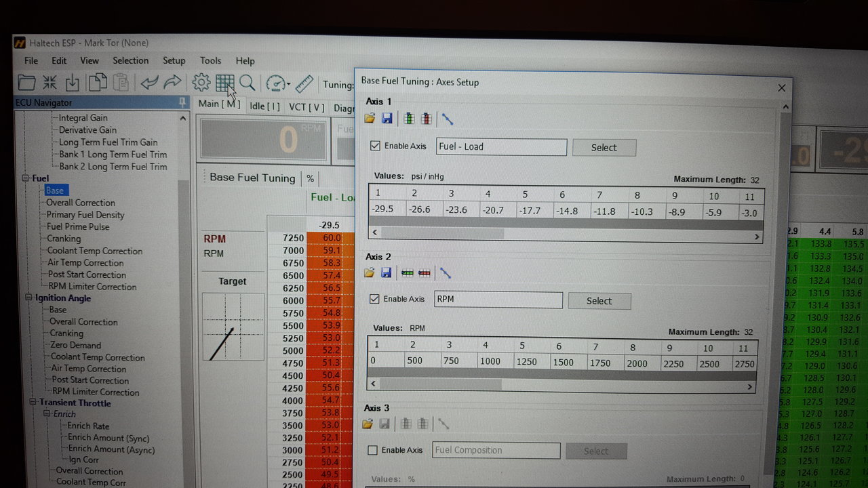Click the download-to-ECU arrow toolbar icon
The height and width of the screenshot is (488, 868).
click(73, 83)
